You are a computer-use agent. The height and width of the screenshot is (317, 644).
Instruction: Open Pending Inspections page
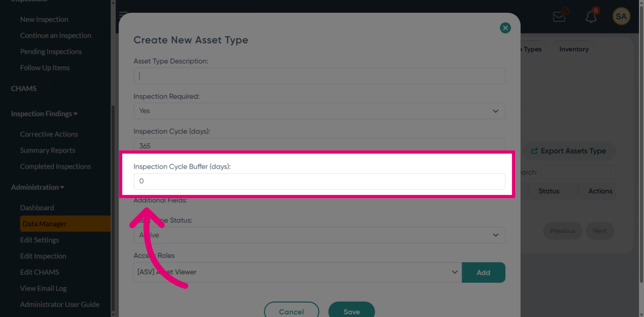pyautogui.click(x=51, y=52)
